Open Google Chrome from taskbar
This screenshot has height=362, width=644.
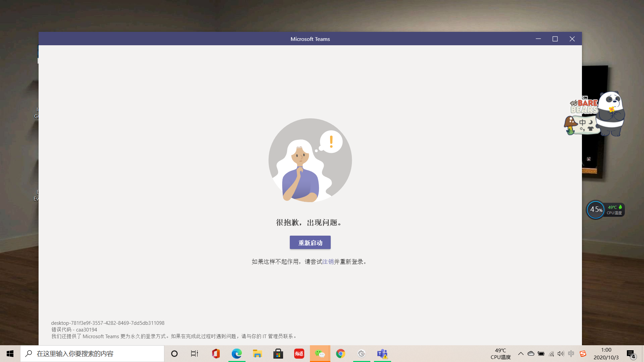click(x=341, y=354)
